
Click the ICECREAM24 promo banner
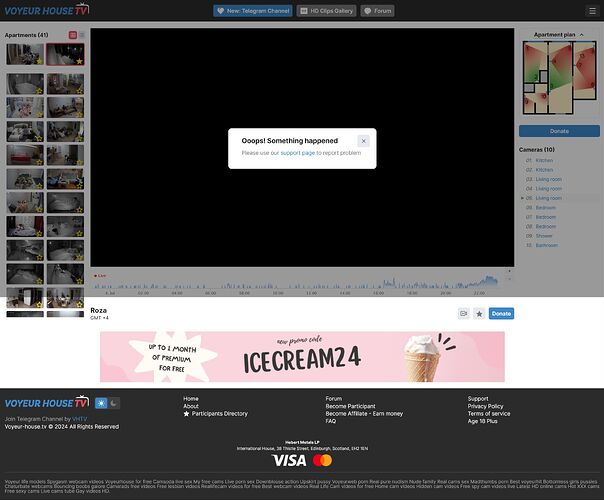tap(302, 357)
